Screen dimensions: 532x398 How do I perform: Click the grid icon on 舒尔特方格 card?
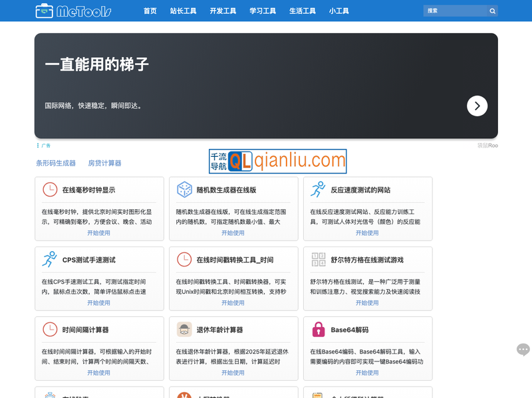[x=317, y=260]
